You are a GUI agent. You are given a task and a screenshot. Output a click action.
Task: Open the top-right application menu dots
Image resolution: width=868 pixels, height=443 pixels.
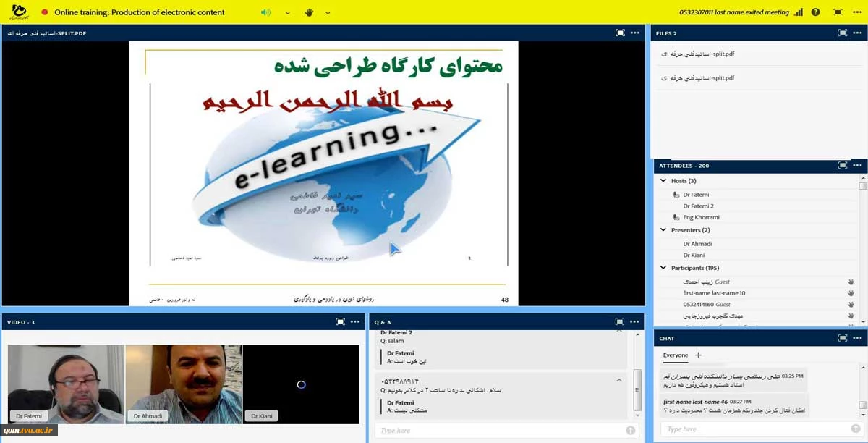tap(856, 12)
